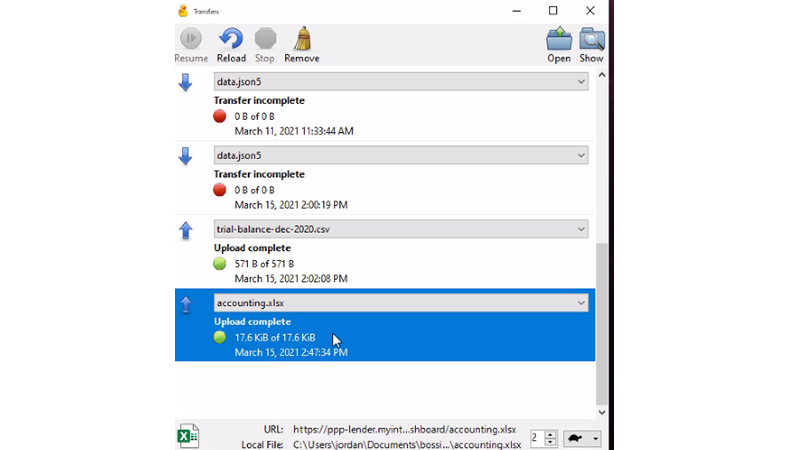This screenshot has width=800, height=450.
Task: Click the Stop toolbar button
Action: coord(265,45)
